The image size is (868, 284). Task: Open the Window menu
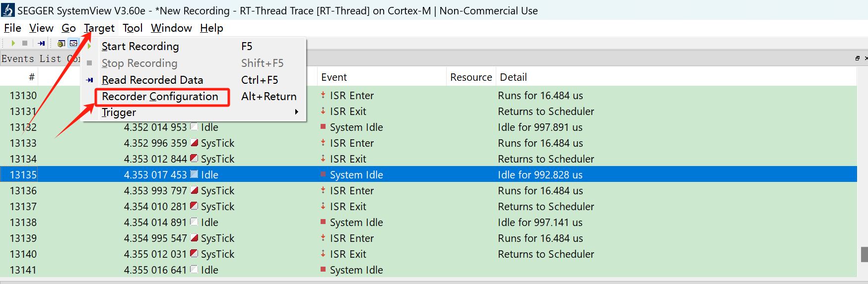(171, 28)
